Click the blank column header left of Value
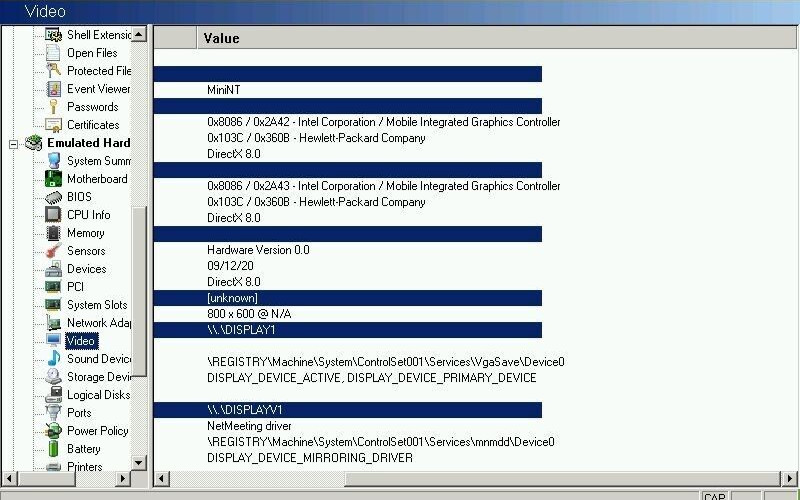This screenshot has height=500, width=800. tap(175, 38)
